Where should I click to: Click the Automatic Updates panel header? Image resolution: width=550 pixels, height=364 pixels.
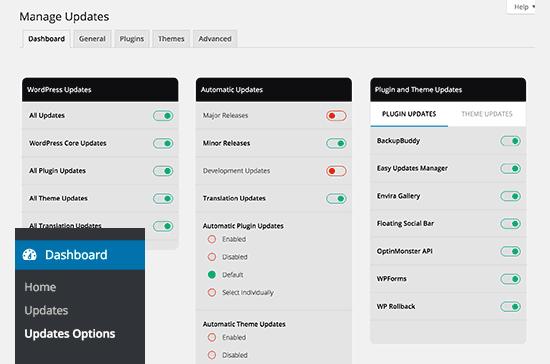274,90
